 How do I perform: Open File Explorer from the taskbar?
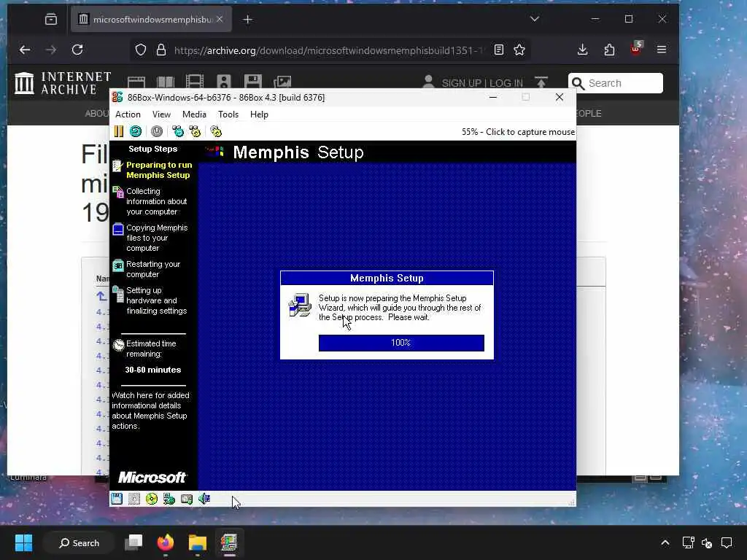(197, 542)
